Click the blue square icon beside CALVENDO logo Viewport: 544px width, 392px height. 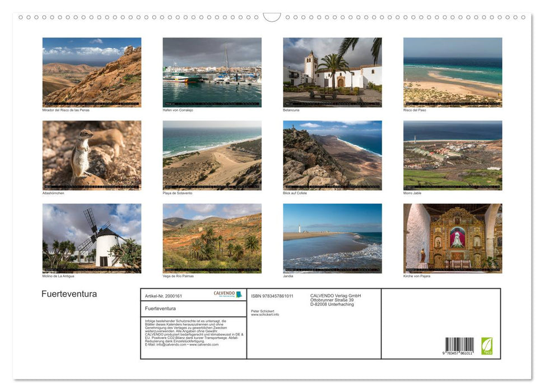pos(239,293)
